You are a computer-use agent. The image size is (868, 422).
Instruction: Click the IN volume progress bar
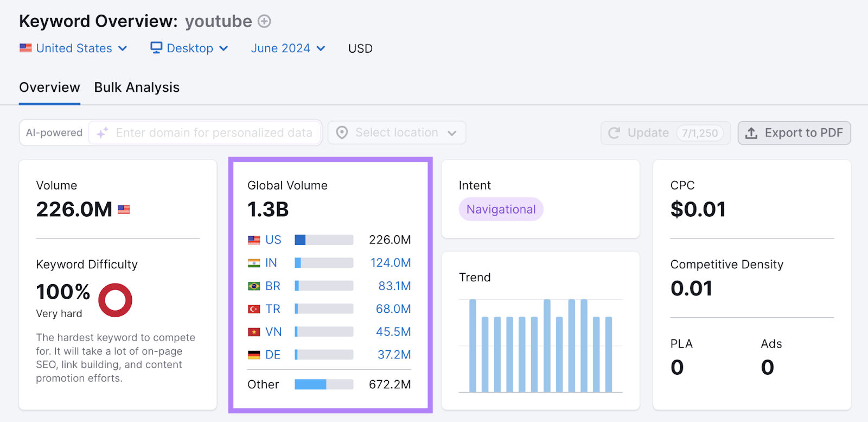pos(324,263)
